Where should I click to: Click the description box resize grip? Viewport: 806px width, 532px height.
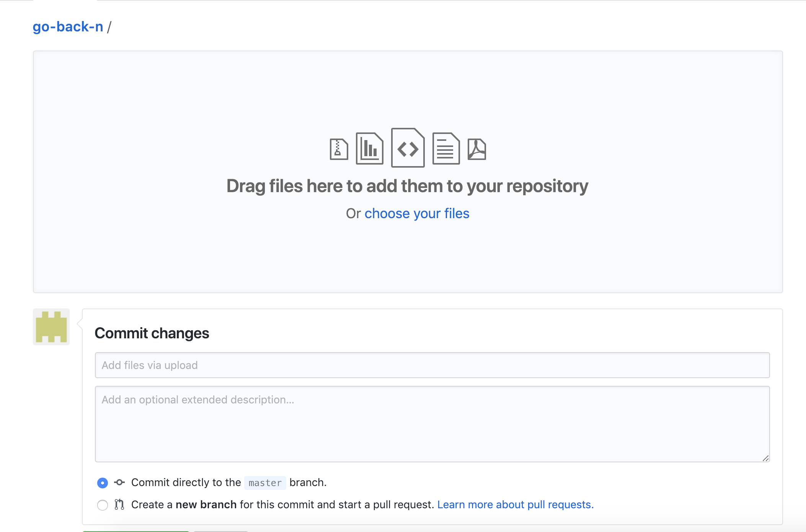coord(765,458)
